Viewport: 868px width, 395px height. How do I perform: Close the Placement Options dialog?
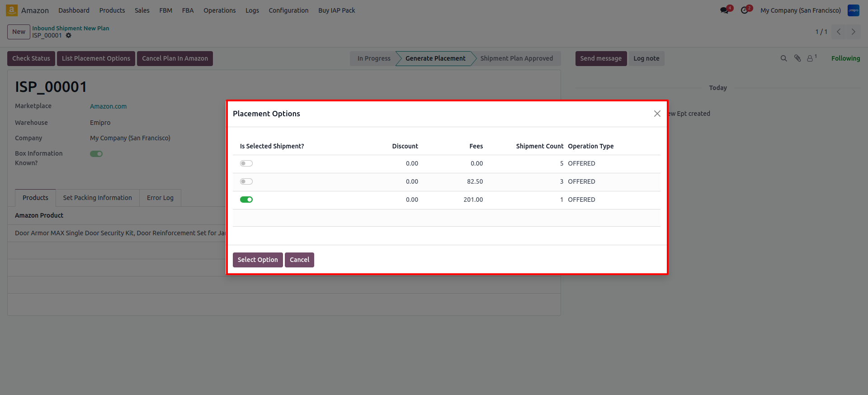coord(657,114)
